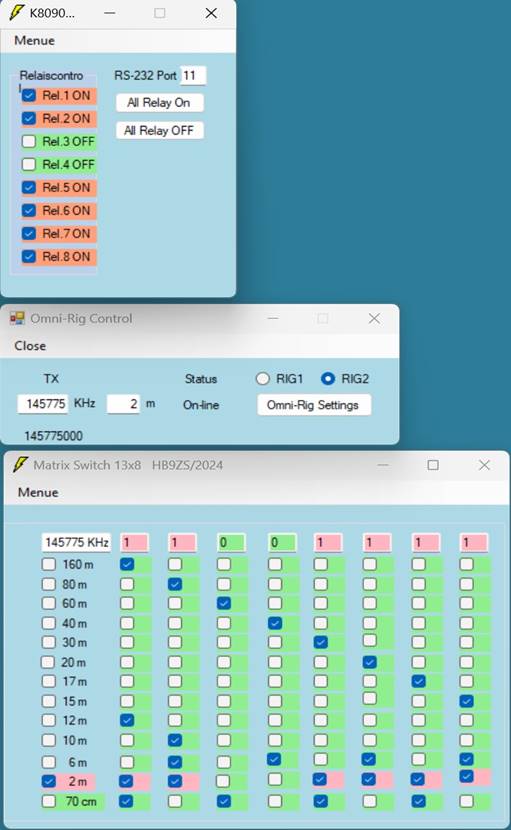Enable the Rel.3 OFF relay checkbox

(29, 141)
